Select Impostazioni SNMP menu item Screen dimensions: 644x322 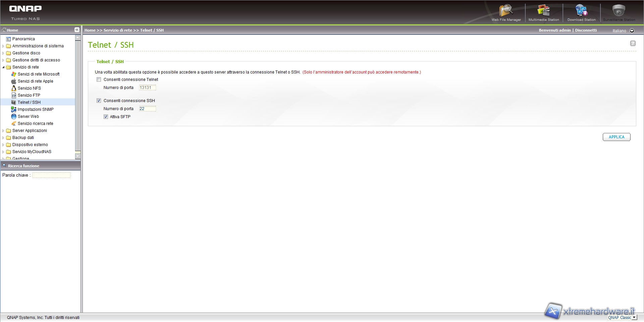click(x=36, y=109)
